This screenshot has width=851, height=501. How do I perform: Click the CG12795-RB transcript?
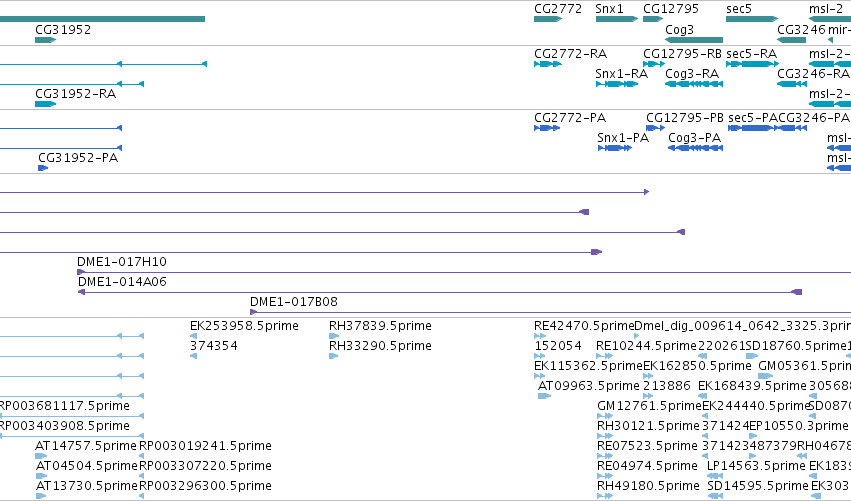(x=654, y=64)
